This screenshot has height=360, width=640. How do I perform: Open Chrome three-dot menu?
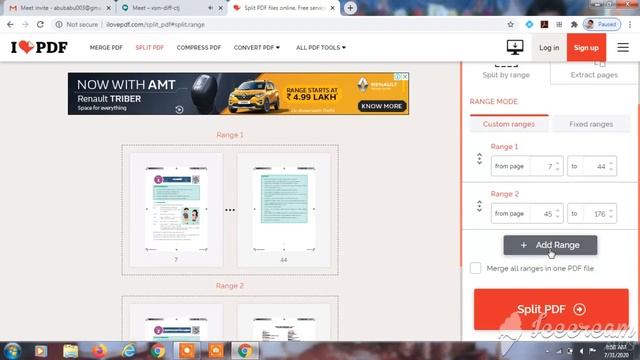(630, 24)
